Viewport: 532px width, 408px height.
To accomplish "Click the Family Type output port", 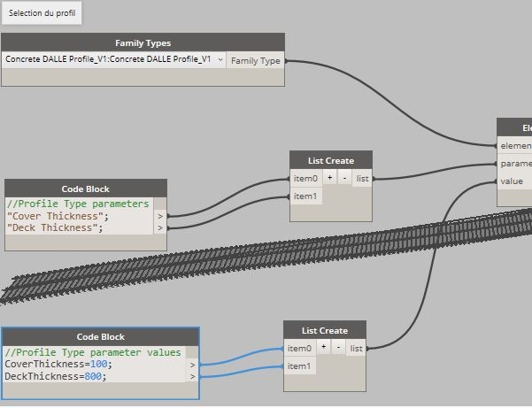I will [256, 61].
